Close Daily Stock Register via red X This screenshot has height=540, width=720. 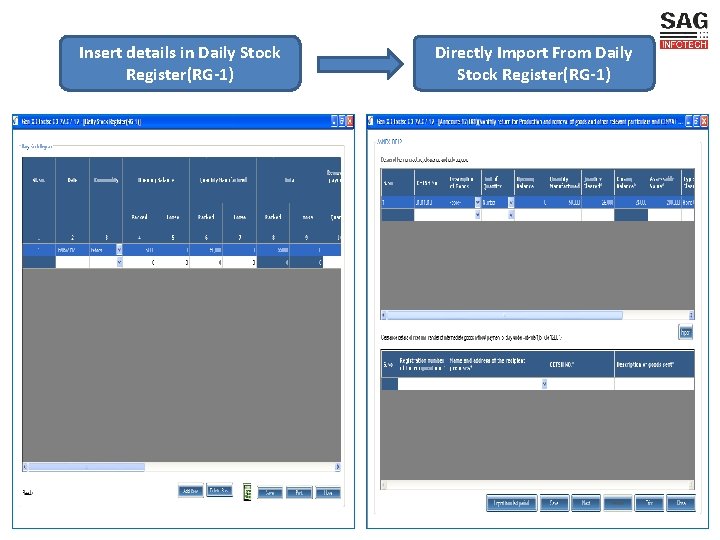tap(350, 121)
